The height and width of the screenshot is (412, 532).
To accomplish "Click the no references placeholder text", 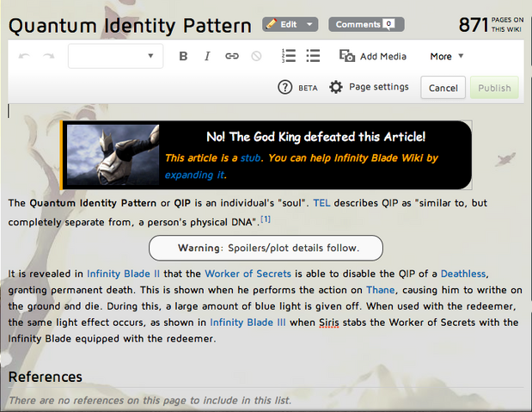I will coord(150,401).
